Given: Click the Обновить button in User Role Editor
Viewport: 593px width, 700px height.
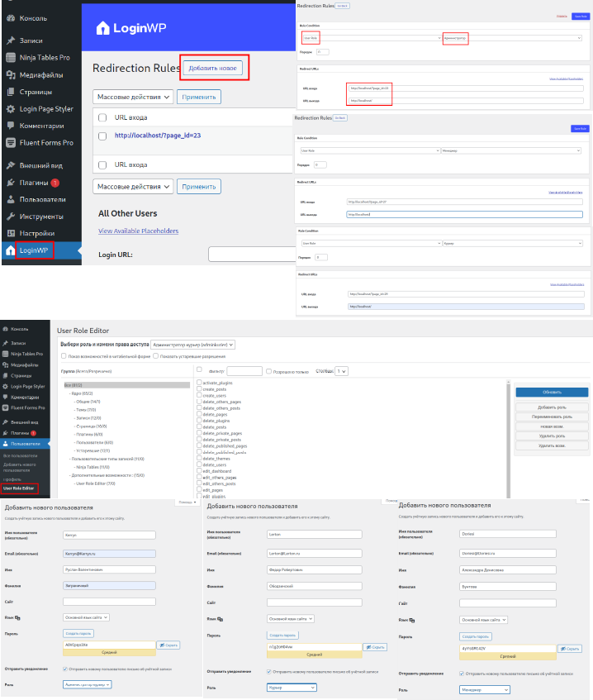Looking at the screenshot, I should coord(552,392).
